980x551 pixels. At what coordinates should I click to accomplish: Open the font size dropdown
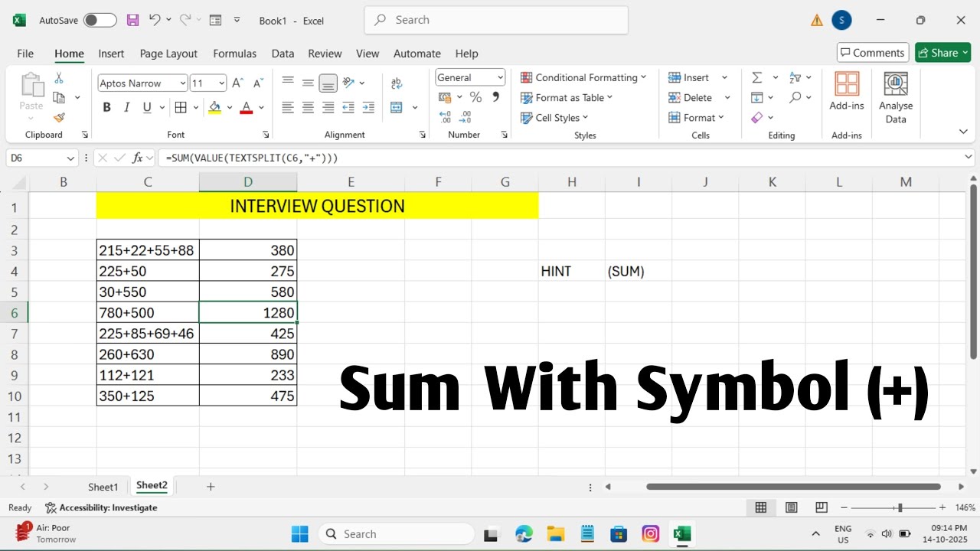(222, 83)
